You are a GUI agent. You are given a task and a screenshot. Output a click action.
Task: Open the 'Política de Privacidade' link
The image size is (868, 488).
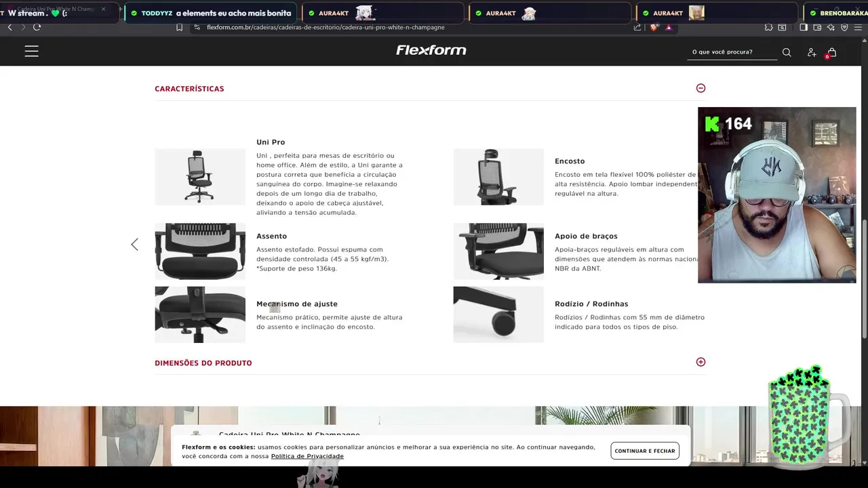(307, 456)
